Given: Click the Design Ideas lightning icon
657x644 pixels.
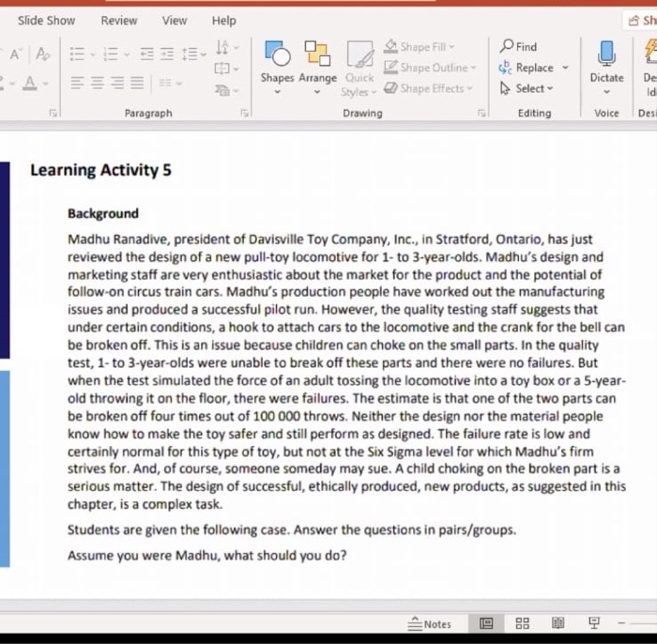Looking at the screenshot, I should click(650, 53).
